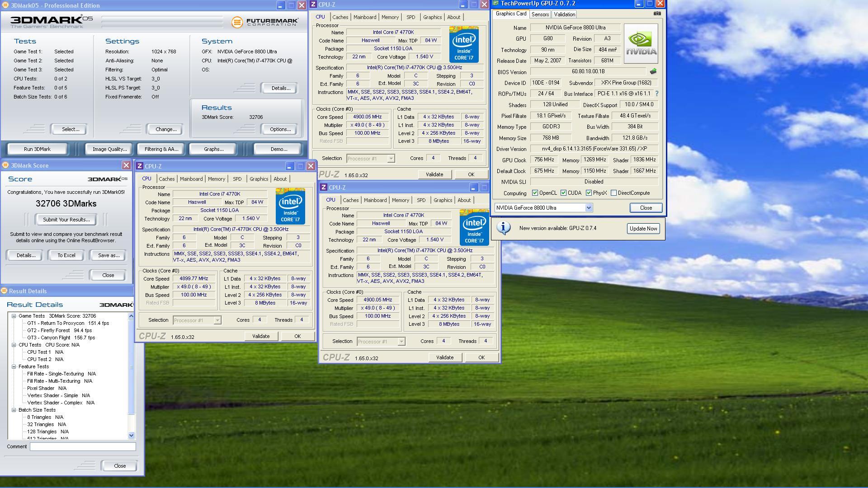Click the Result Details scrollbar up arrow

[131, 316]
